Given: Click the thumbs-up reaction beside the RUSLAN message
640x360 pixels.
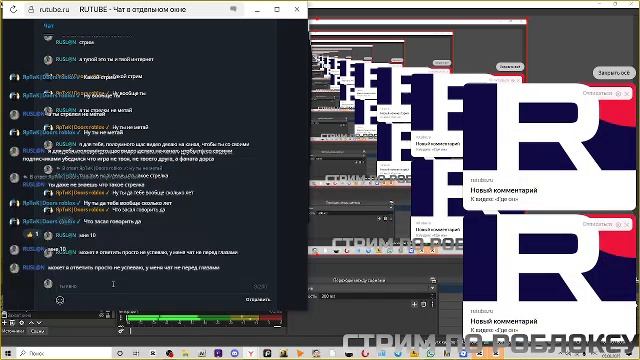Looking at the screenshot, I should tap(32, 234).
